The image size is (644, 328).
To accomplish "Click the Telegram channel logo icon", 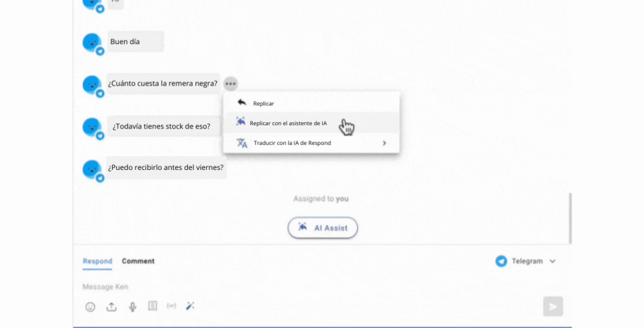I will 501,261.
